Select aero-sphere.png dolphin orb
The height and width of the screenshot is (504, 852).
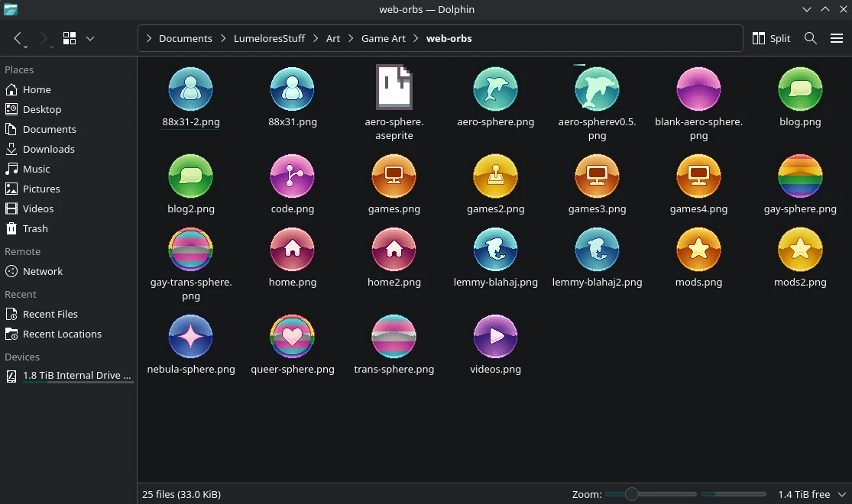[x=496, y=89]
